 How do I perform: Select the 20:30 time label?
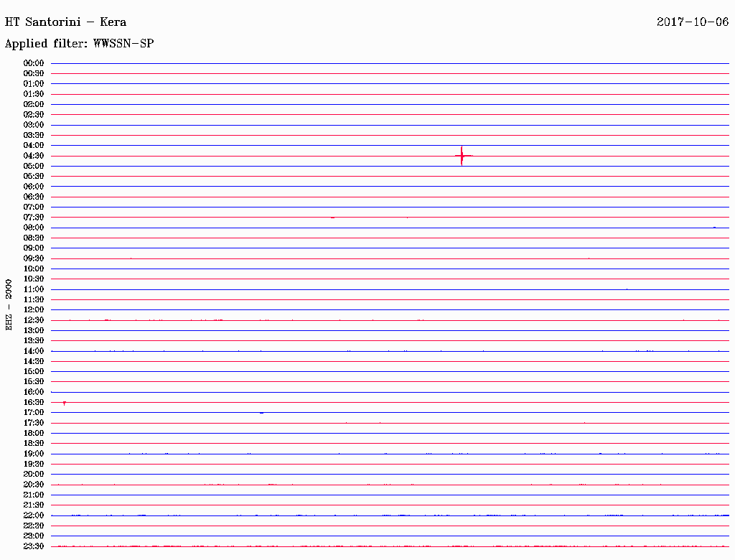[x=33, y=485]
